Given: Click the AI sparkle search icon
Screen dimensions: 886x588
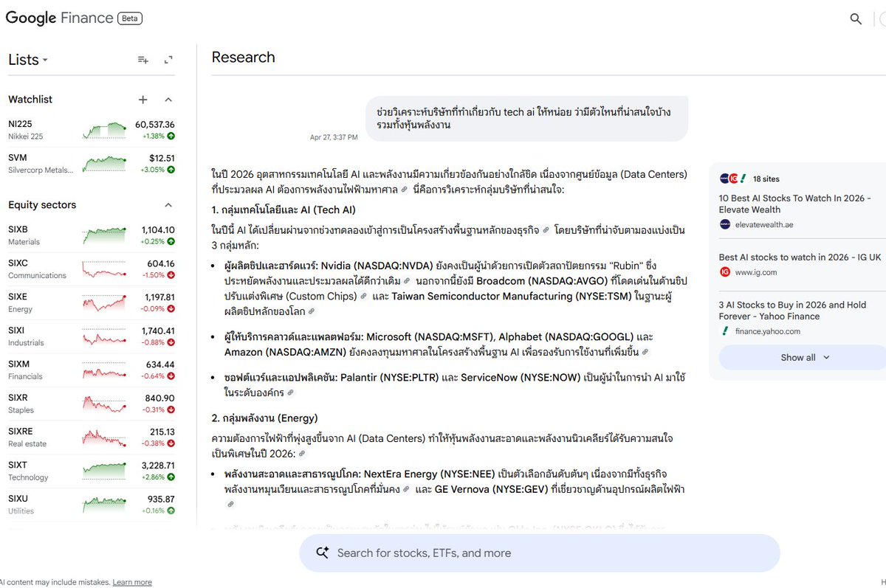Looking at the screenshot, I should point(322,553).
